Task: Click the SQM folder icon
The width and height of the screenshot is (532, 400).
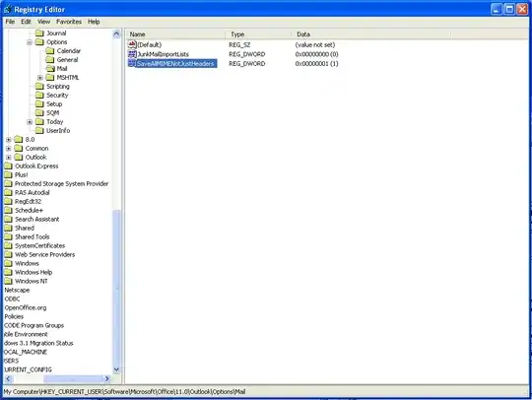Action: (39, 112)
